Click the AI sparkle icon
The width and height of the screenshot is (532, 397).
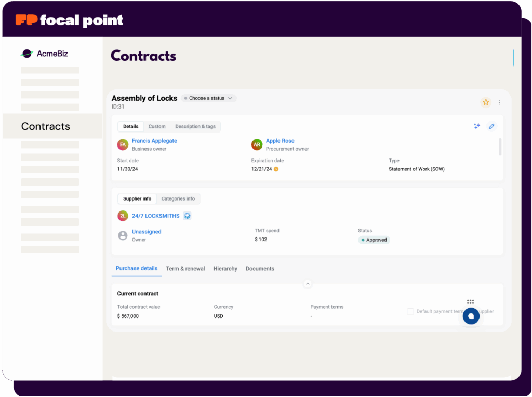(x=477, y=126)
